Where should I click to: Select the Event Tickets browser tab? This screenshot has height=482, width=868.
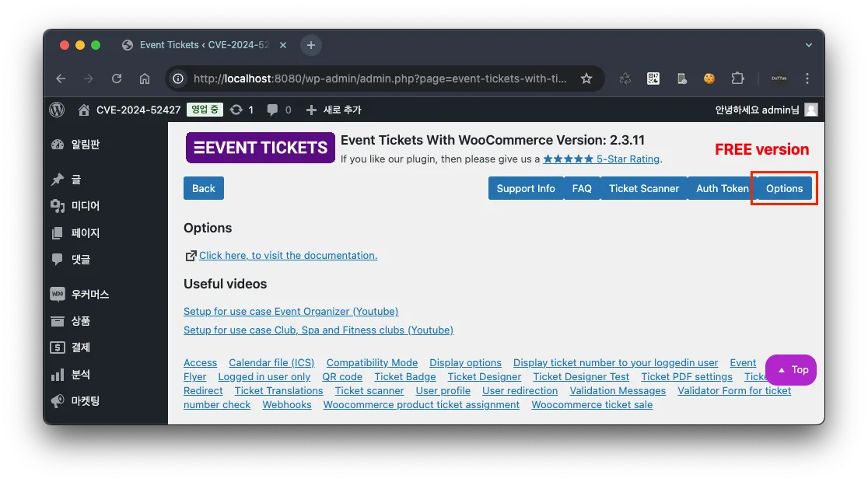pos(205,45)
